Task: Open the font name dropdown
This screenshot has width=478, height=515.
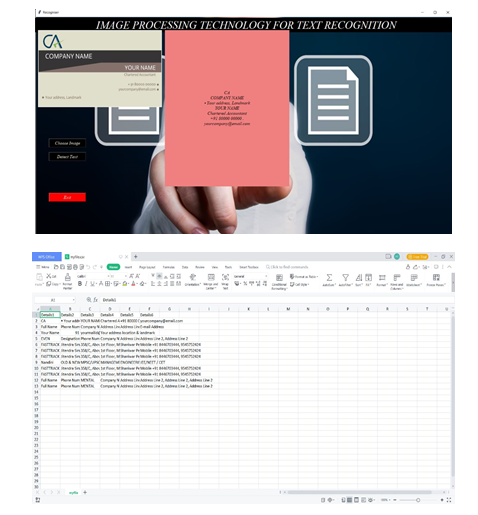Action: point(93,276)
